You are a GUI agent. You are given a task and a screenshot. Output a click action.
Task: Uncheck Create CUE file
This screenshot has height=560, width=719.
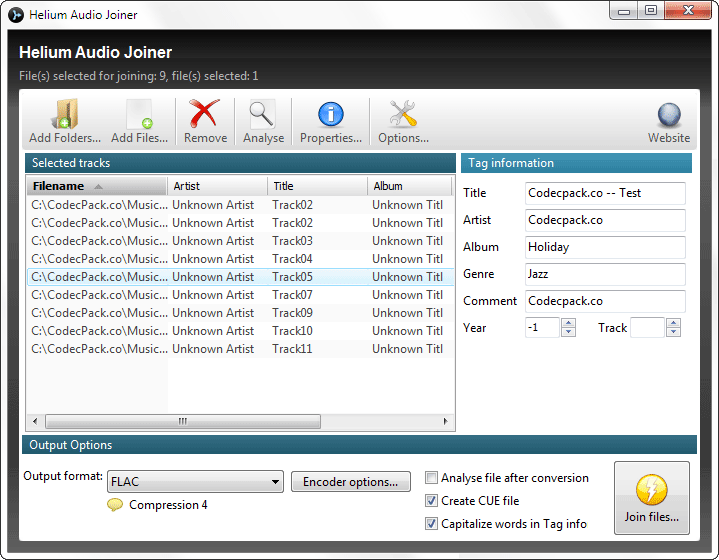click(431, 501)
